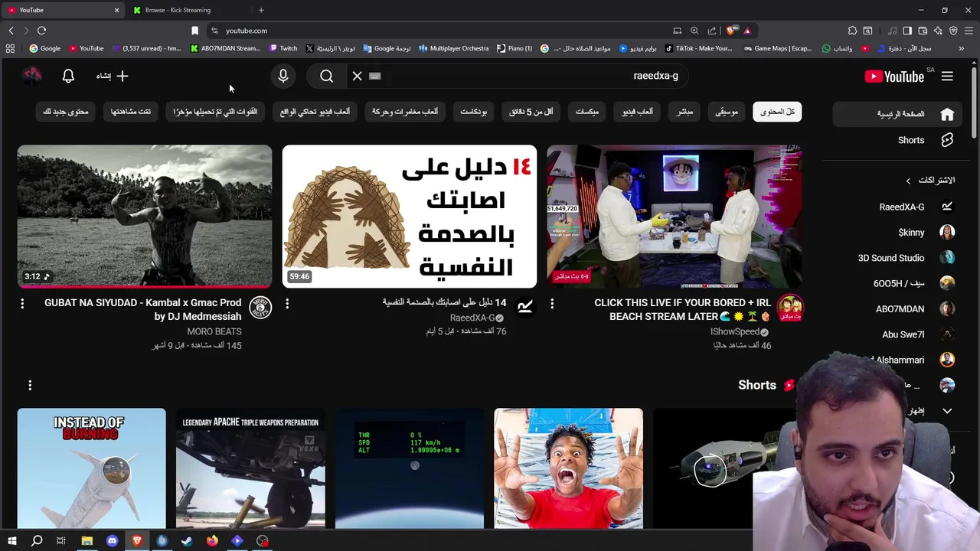Image resolution: width=980 pixels, height=551 pixels.
Task: Open the account avatar menu
Action: click(32, 76)
